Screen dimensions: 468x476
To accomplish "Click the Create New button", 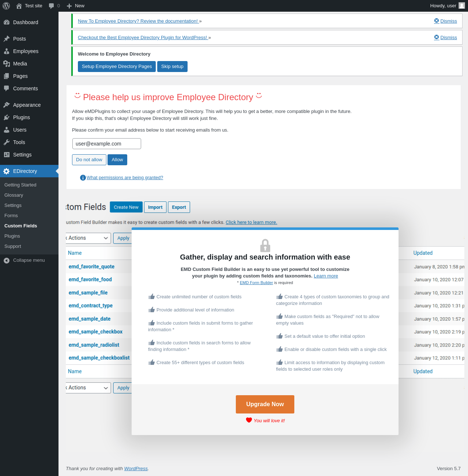I will pyautogui.click(x=126, y=207).
